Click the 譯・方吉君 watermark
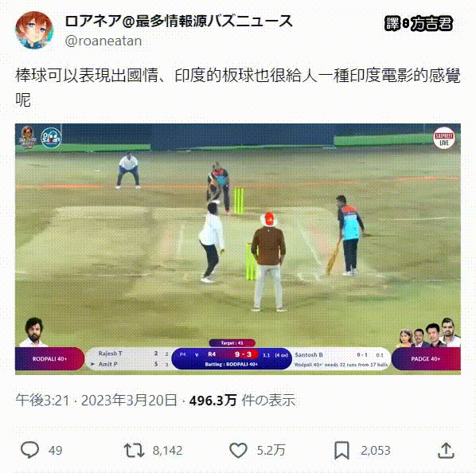Screen dimensions: 476x473 coord(419,24)
